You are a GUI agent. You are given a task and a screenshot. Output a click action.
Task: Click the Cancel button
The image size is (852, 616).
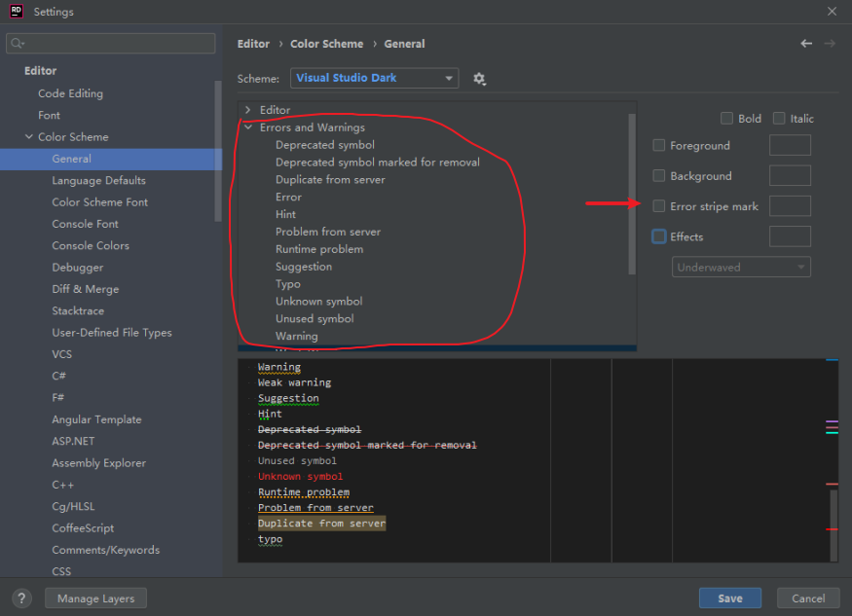(808, 598)
